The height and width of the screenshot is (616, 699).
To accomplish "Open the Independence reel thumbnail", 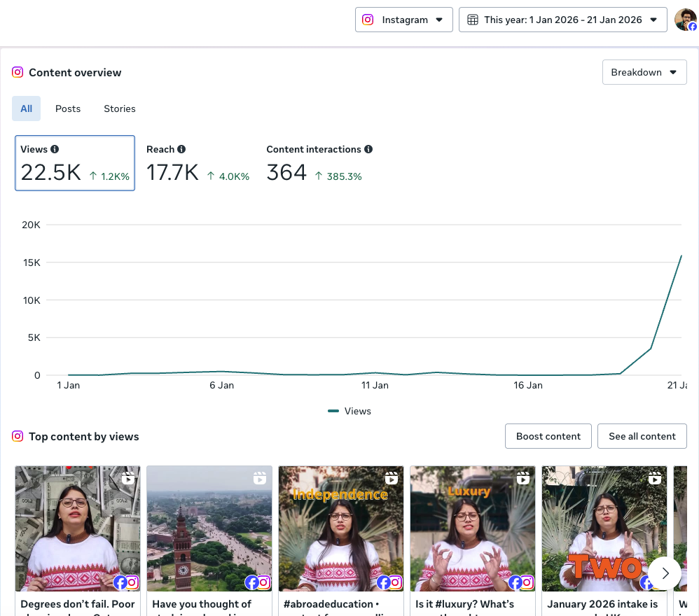I will tap(341, 528).
